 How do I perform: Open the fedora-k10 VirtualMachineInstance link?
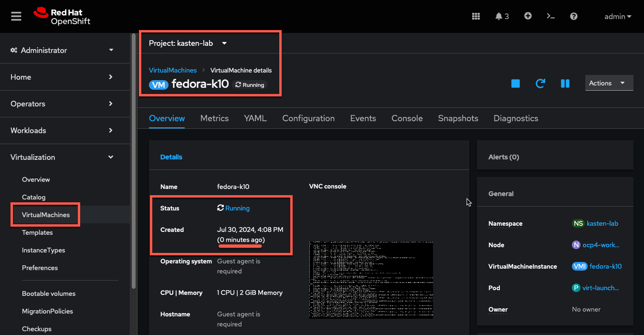pyautogui.click(x=606, y=266)
